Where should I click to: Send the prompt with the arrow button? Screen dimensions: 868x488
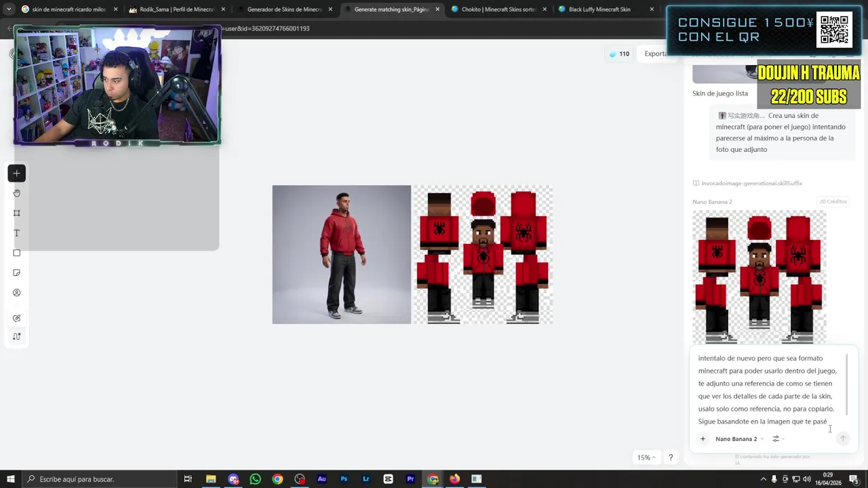pyautogui.click(x=843, y=439)
